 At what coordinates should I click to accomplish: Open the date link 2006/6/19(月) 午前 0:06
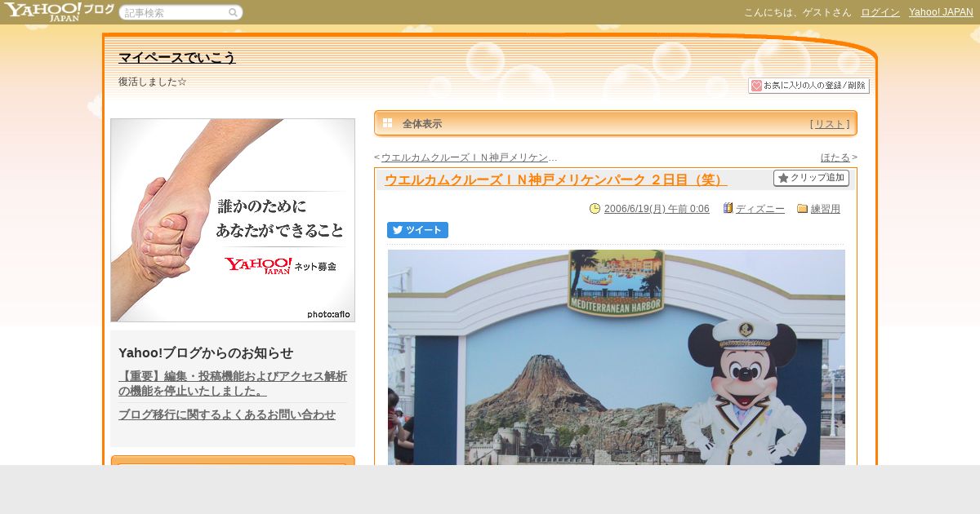pyautogui.click(x=657, y=209)
